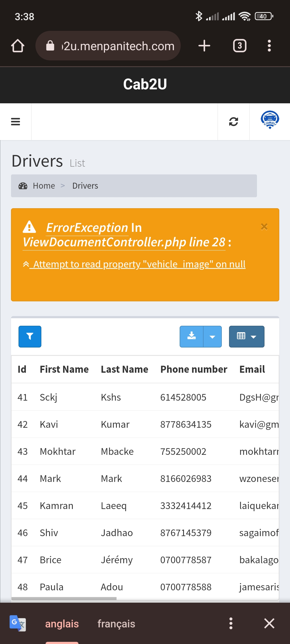Viewport: 290px width, 644px height.
Task: Click the refresh icon in header
Action: click(x=233, y=122)
